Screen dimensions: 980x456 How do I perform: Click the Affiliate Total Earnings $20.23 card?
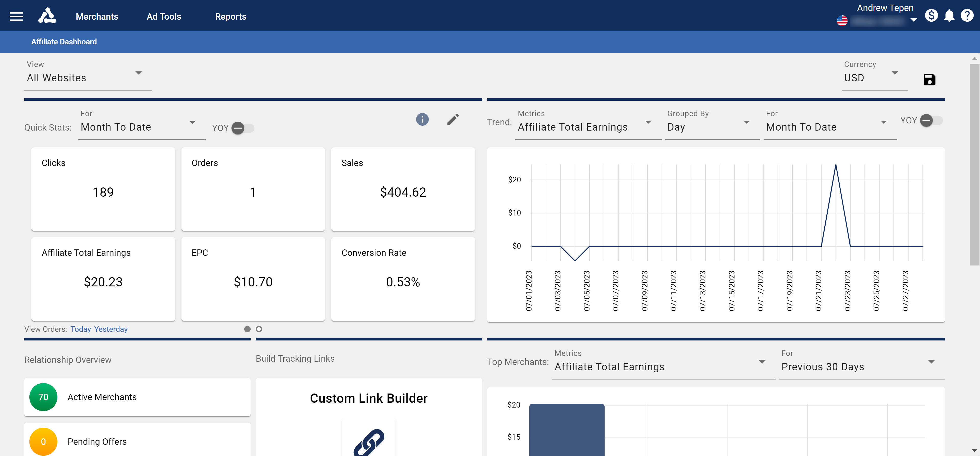point(103,279)
